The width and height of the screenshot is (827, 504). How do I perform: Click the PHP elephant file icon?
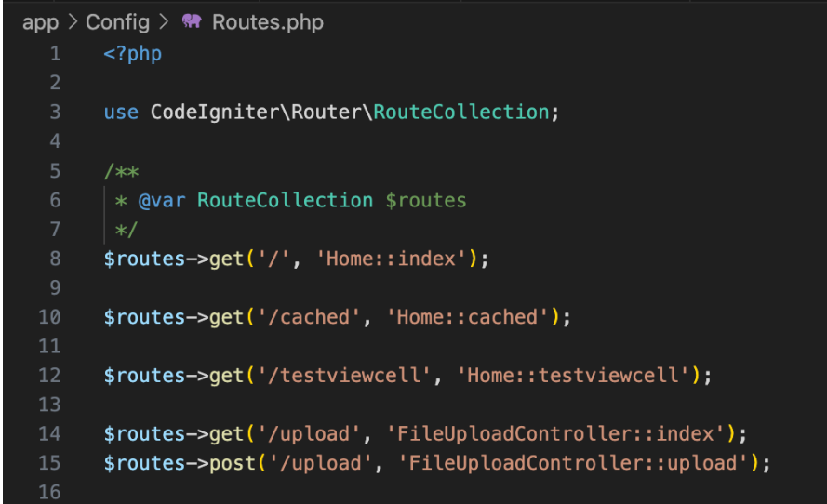click(193, 21)
